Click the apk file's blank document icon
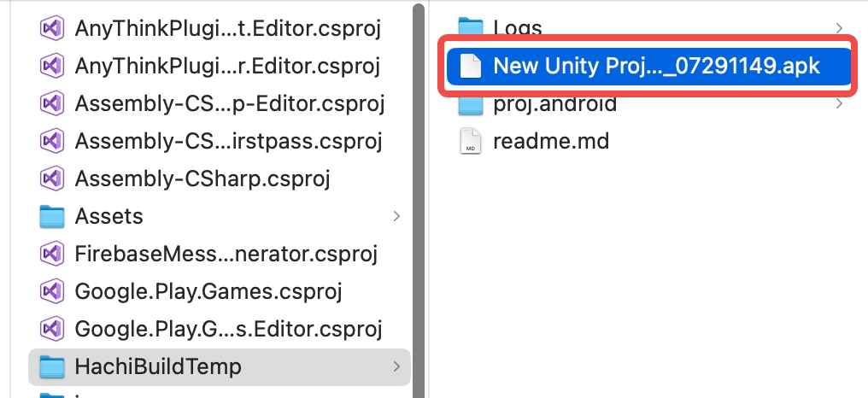This screenshot has height=398, width=868. click(471, 66)
